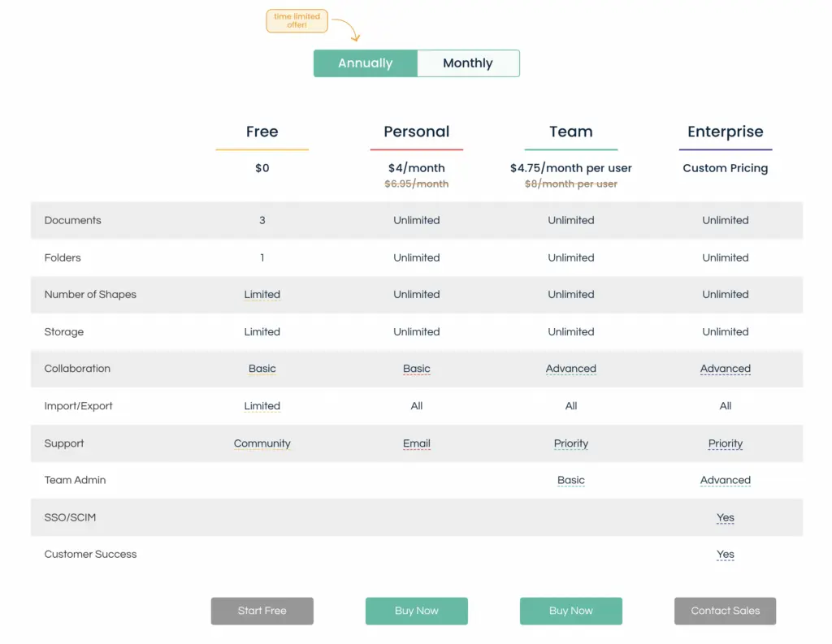Select the Enterprise plan heading
This screenshot has width=832, height=644.
pyautogui.click(x=726, y=132)
